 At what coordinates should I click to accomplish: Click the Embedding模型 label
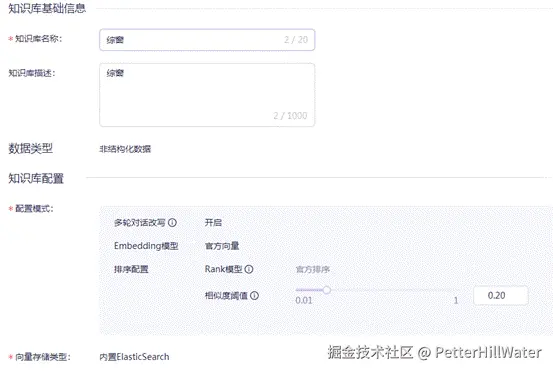click(x=146, y=246)
